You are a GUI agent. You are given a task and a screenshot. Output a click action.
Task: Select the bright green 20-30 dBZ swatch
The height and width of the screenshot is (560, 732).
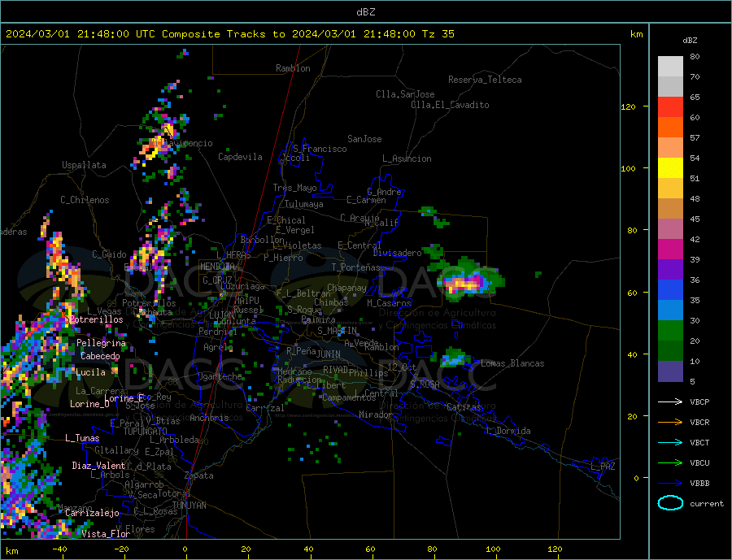point(670,331)
